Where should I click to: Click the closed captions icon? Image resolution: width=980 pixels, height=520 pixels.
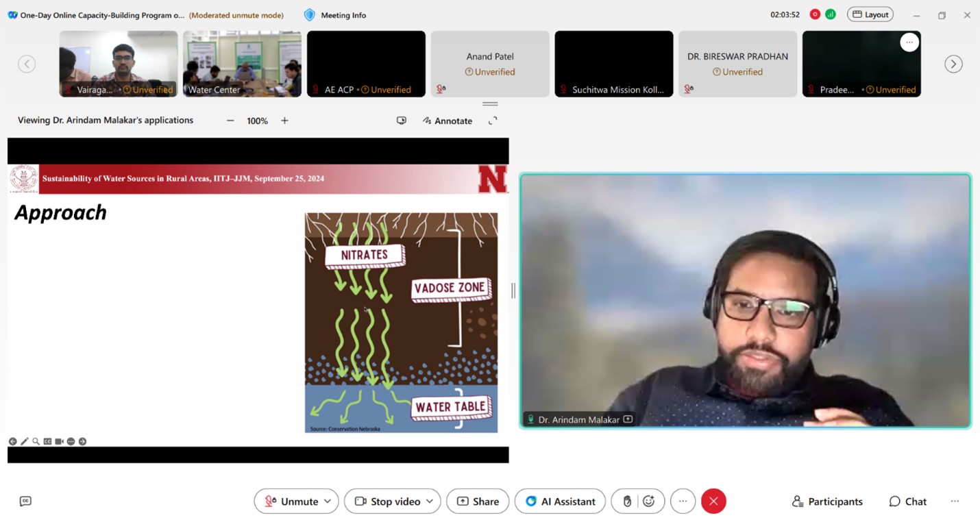(x=25, y=502)
